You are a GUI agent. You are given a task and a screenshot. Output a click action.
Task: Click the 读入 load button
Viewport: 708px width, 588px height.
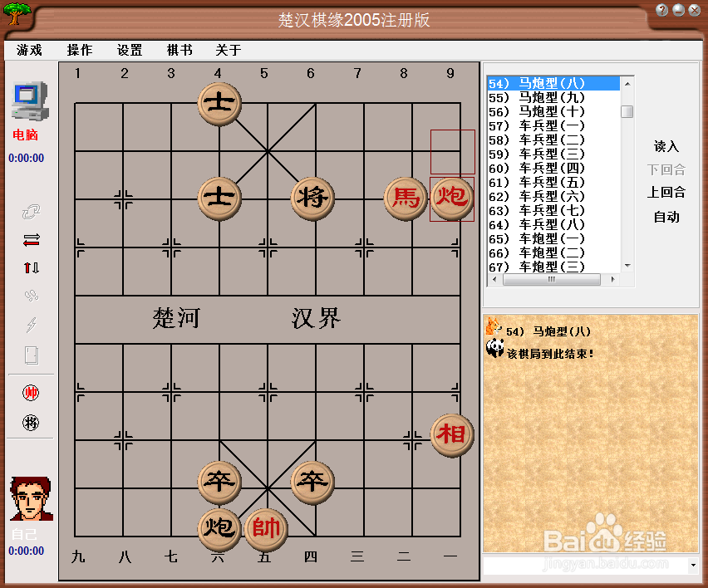pos(666,146)
